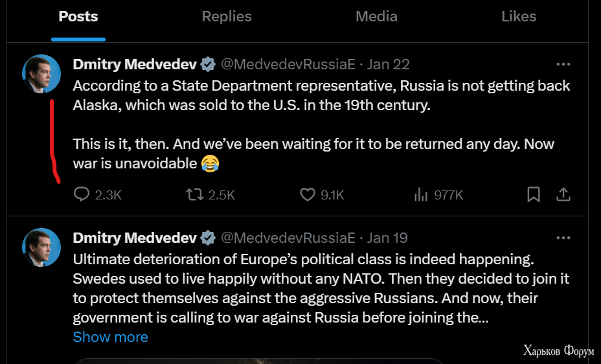
Task: Select the Posts tab
Action: [78, 16]
